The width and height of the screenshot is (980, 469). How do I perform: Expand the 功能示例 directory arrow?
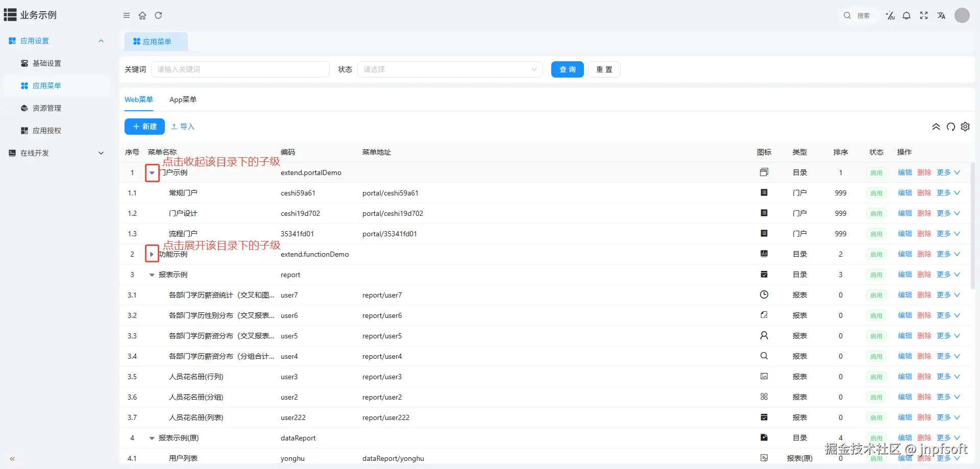pyautogui.click(x=152, y=254)
